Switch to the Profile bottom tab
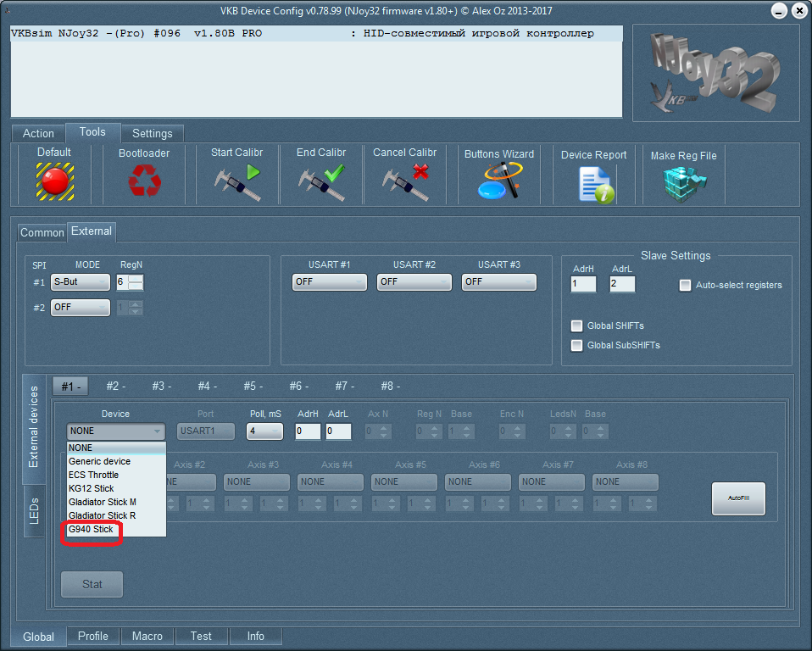 [x=93, y=637]
